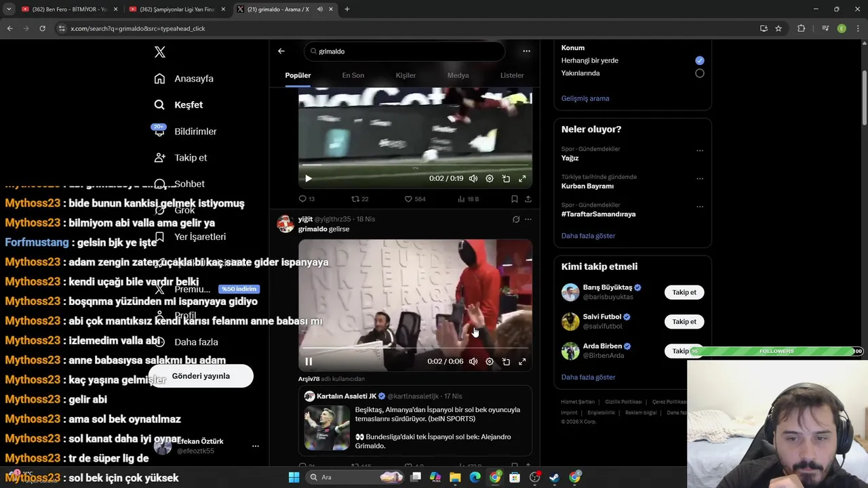The image size is (868, 488).
Task: Open the Yağız trending topic
Action: click(x=570, y=158)
